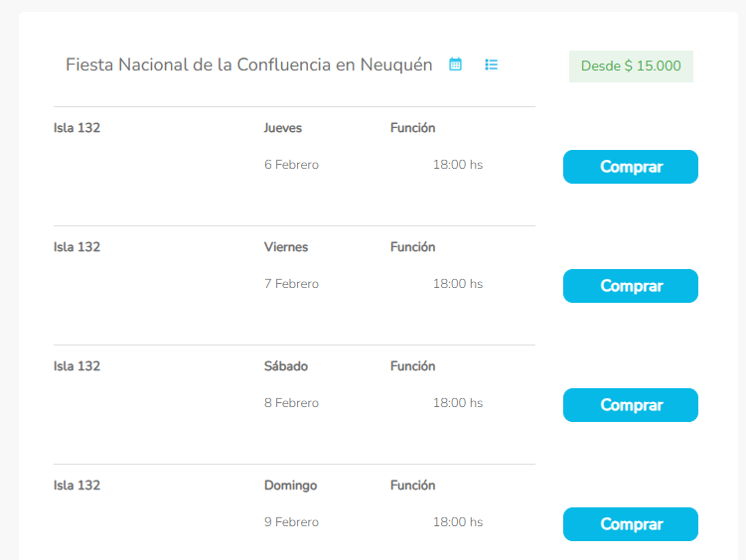Click the Fiesta Nacional de la Confluencia title
Viewport: 746px width, 560px height.
(248, 66)
